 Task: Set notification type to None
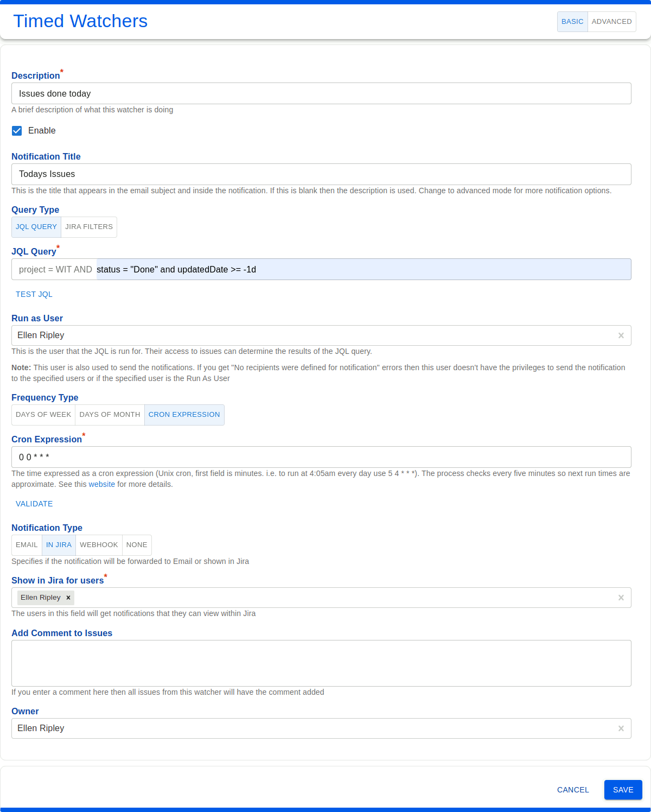(137, 545)
